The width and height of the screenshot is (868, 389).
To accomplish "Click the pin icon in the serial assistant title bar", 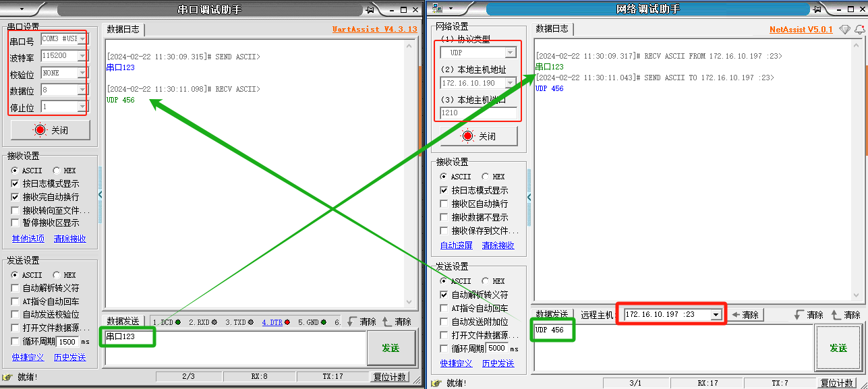I will click(x=370, y=9).
